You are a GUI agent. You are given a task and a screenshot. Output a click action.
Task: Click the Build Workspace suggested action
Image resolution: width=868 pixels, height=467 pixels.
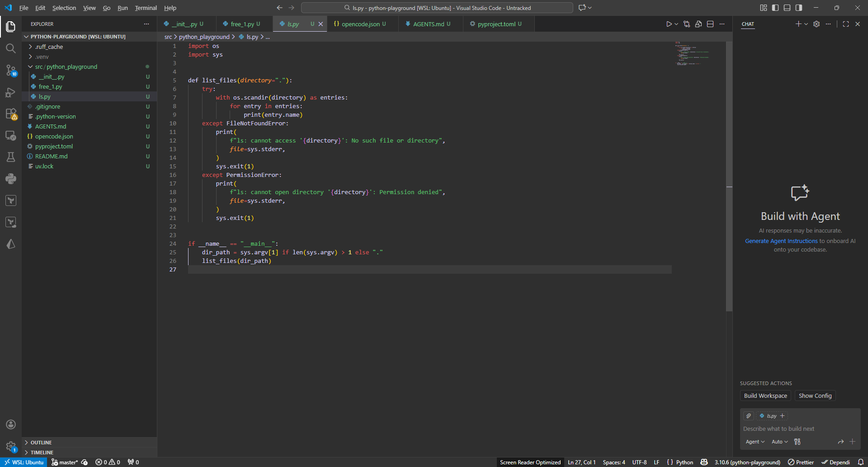(x=765, y=396)
